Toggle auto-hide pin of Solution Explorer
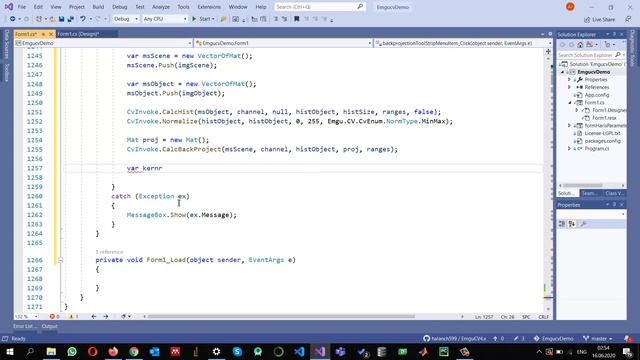The width and height of the screenshot is (640, 360). point(614,34)
